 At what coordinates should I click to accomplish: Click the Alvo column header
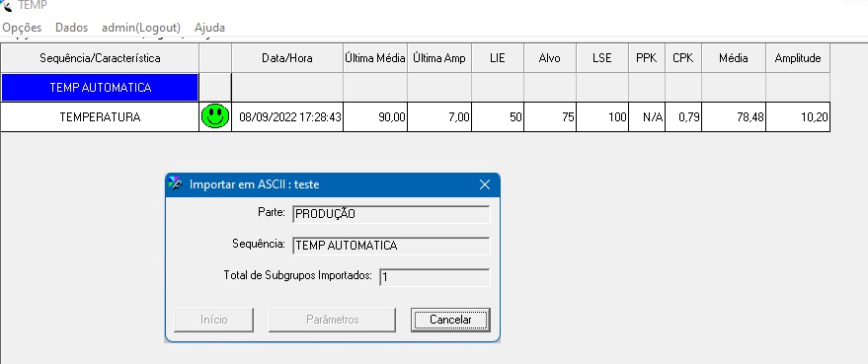point(550,58)
